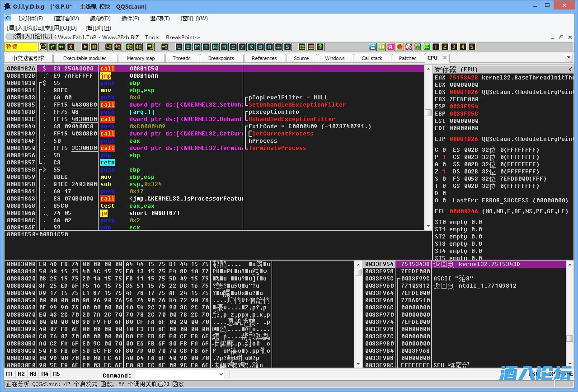The image size is (578, 392).
Task: Expand the Command combo box dropdown
Action: pyautogui.click(x=221, y=374)
